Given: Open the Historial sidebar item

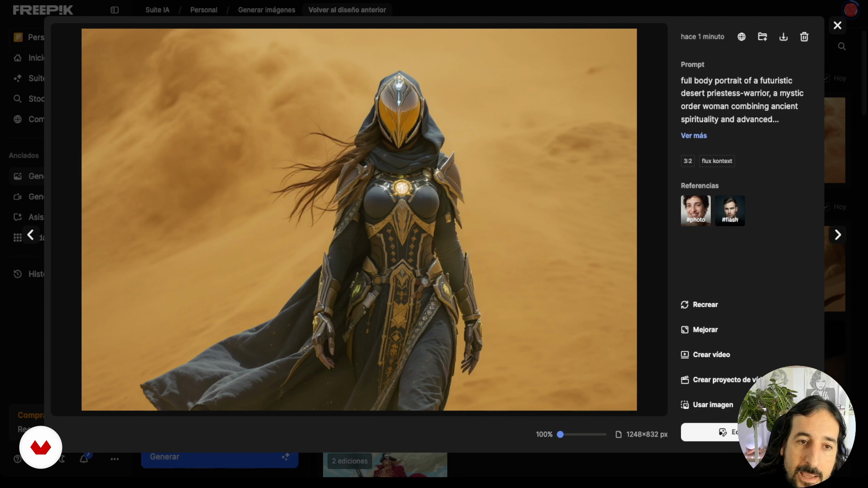Looking at the screenshot, I should click(x=29, y=274).
